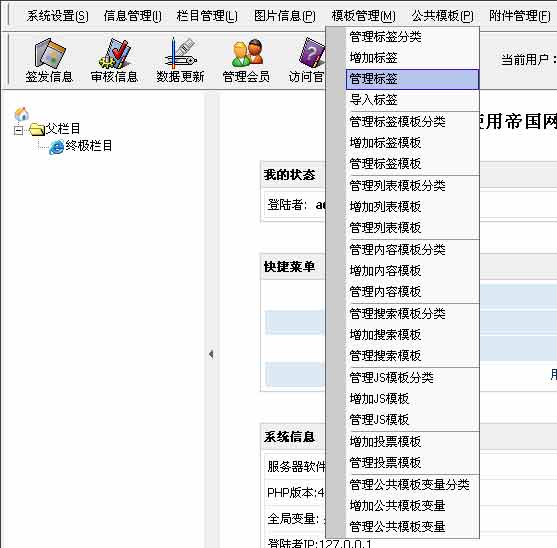Open the 附件管理(F) menu
Screen dimensions: 557x548
click(x=520, y=16)
